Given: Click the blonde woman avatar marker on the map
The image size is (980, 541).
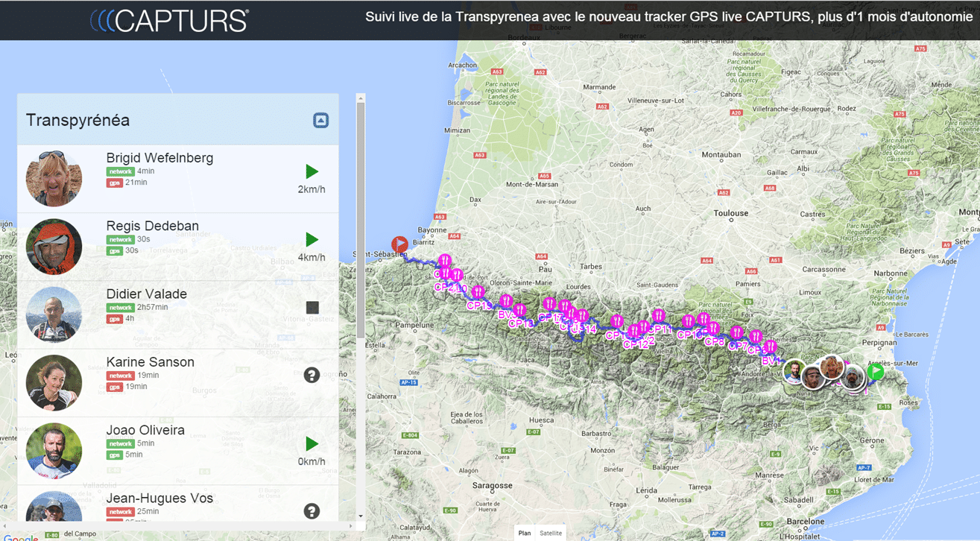Looking at the screenshot, I should pos(832,367).
